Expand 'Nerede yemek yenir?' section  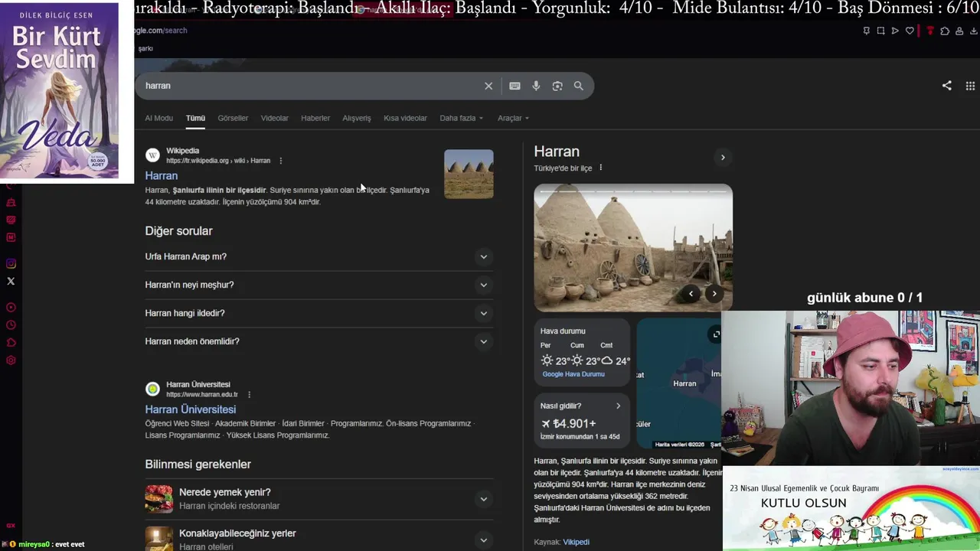coord(483,500)
